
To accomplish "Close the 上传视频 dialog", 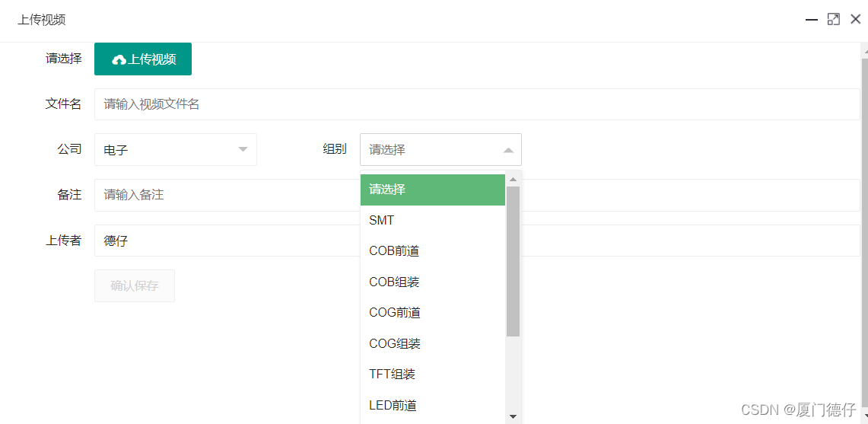I will point(855,19).
